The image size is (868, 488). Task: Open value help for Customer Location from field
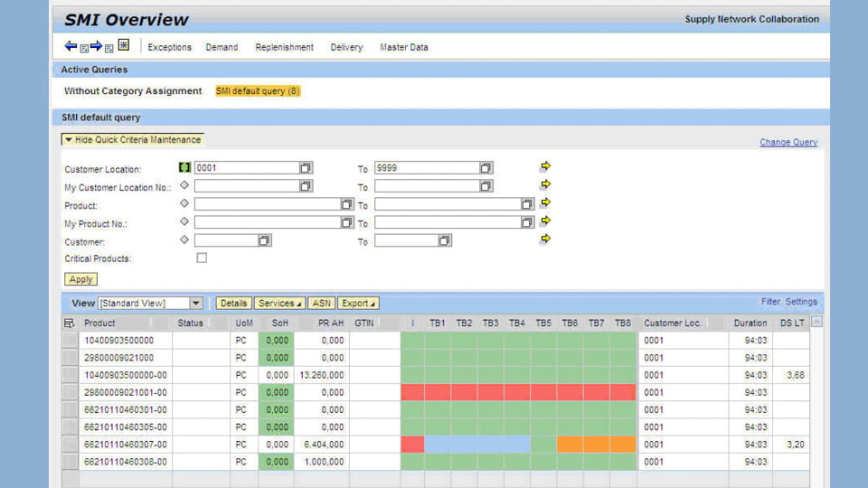click(306, 168)
